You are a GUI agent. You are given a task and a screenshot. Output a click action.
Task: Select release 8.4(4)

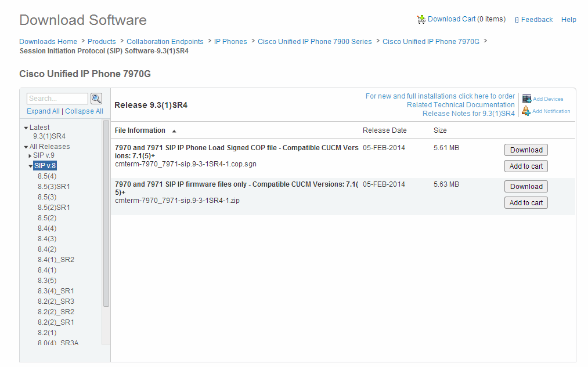pos(47,228)
